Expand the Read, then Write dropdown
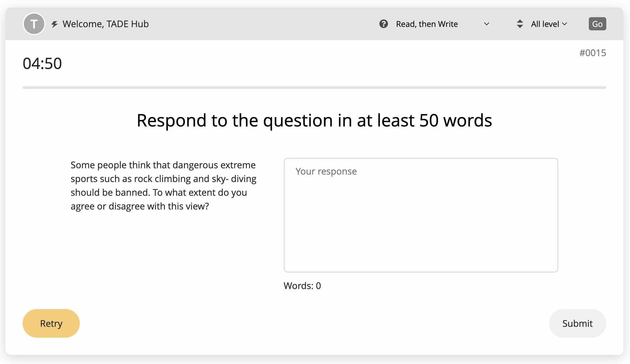The image size is (630, 364). pos(443,24)
